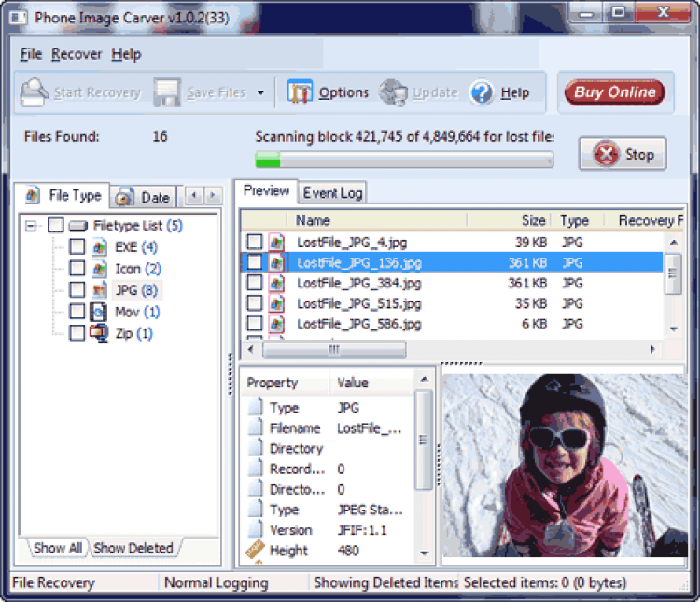
Task: Click the EXE file type icon
Action: pos(100,247)
